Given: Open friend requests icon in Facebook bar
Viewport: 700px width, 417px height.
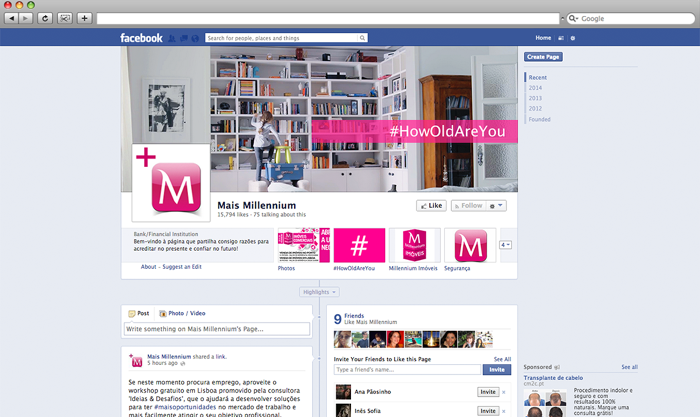Looking at the screenshot, I should coord(172,38).
